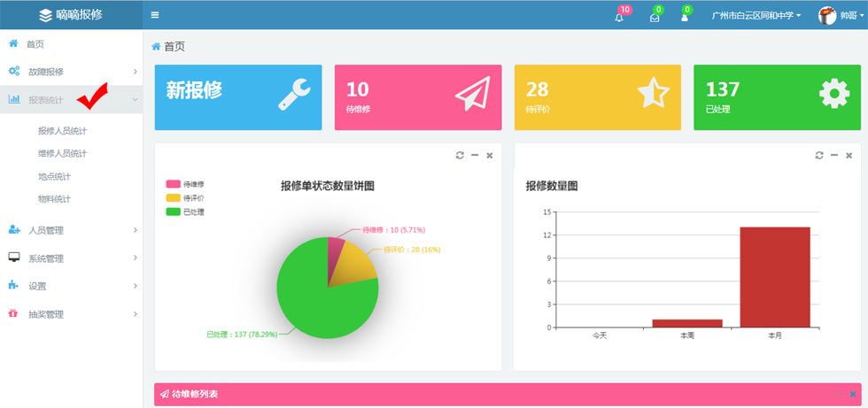The image size is (868, 408).
Task: Close the 待维修列表 panel
Action: (x=852, y=394)
